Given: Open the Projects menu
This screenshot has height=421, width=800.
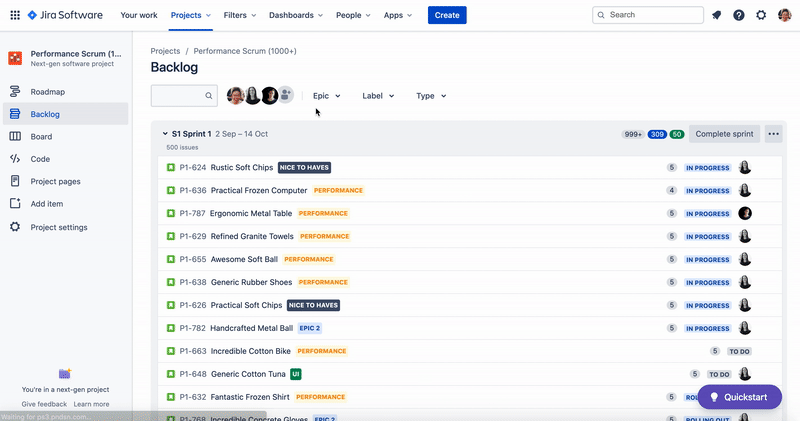Looking at the screenshot, I should tap(191, 15).
